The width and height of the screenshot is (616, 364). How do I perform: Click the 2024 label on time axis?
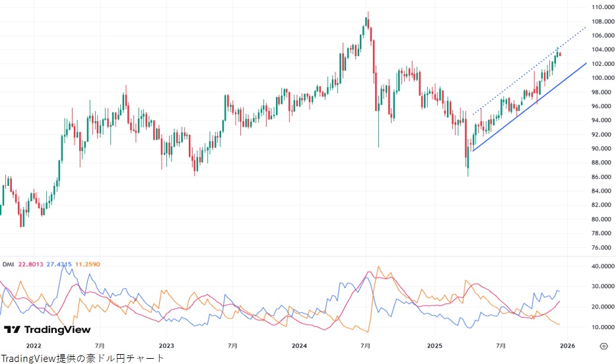[299, 346]
